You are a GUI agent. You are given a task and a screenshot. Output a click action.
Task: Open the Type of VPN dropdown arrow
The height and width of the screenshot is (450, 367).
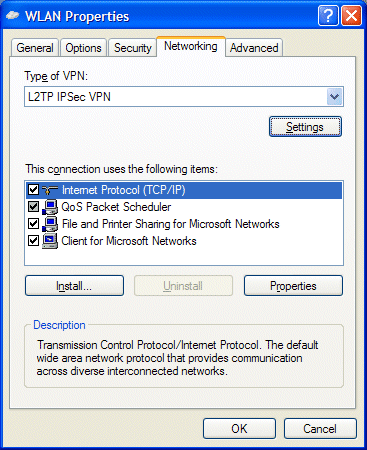click(334, 97)
